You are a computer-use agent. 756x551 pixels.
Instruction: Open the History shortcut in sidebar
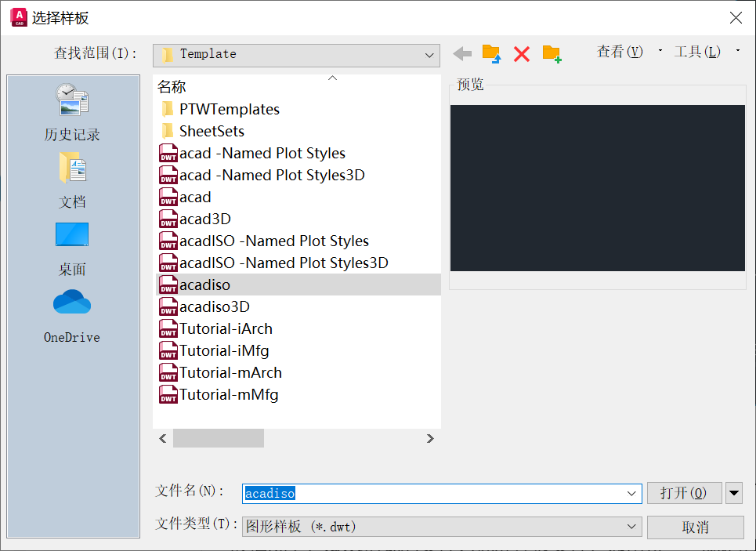(x=72, y=112)
